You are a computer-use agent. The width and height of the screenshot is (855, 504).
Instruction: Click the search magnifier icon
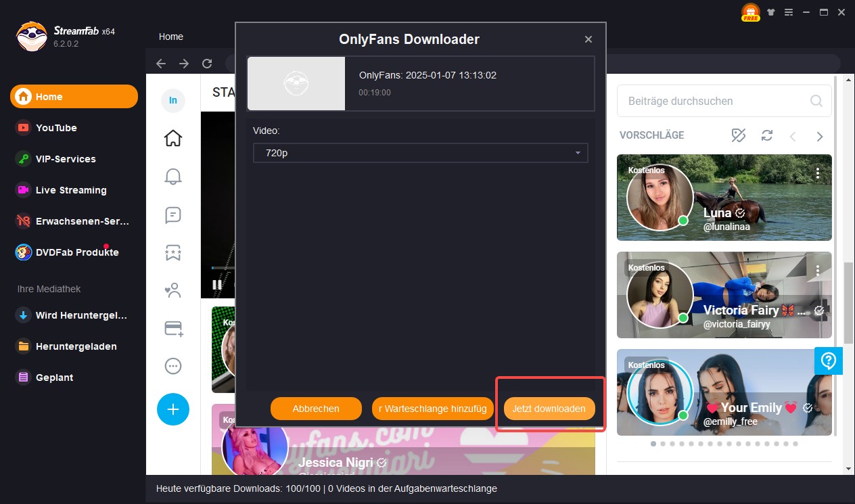coord(816,101)
